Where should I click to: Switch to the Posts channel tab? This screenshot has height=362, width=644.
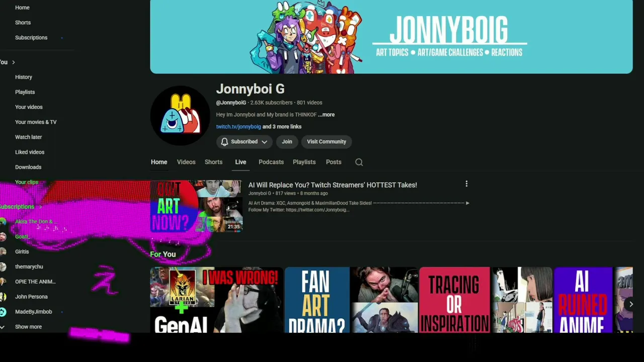(x=334, y=162)
